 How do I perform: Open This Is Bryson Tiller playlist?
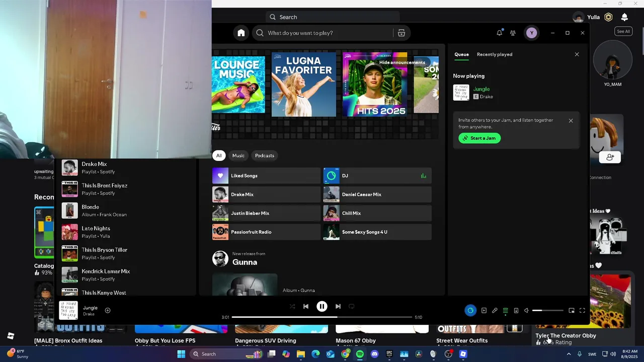[126, 253]
